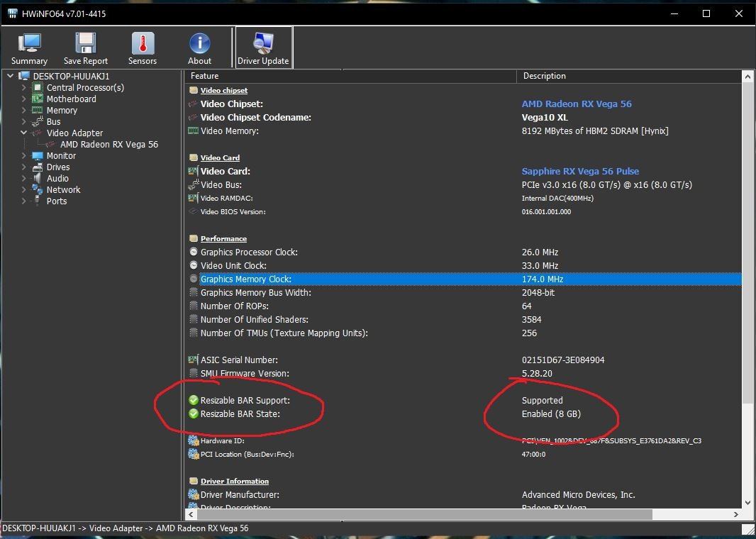Click the Performance section heading

[223, 238]
